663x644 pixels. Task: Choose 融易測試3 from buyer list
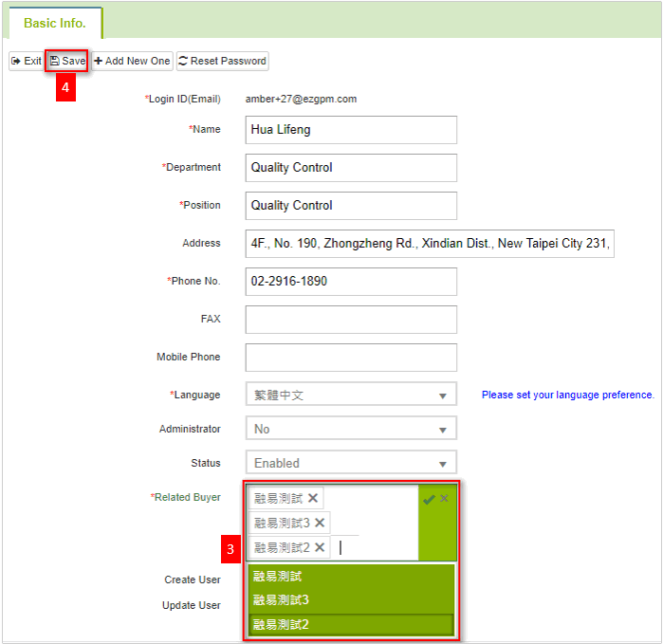tap(351, 600)
